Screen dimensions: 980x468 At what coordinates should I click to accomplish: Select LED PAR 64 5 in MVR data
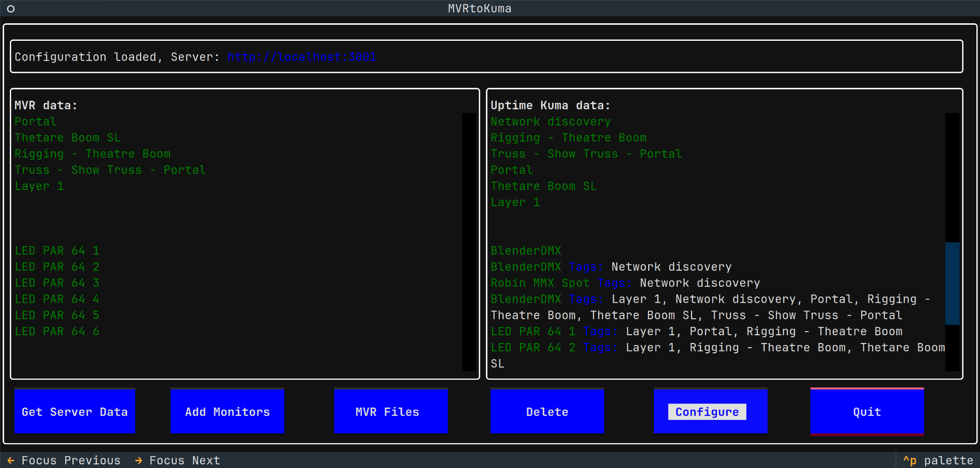tap(57, 315)
